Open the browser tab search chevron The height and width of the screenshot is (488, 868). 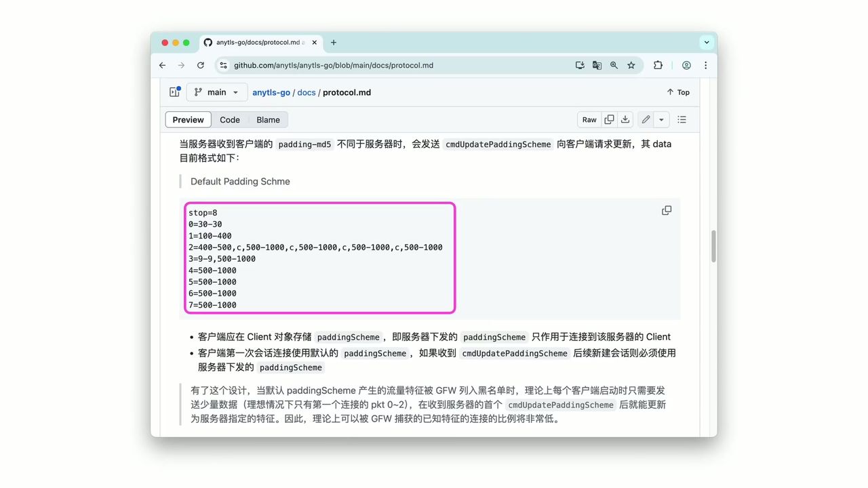point(707,42)
